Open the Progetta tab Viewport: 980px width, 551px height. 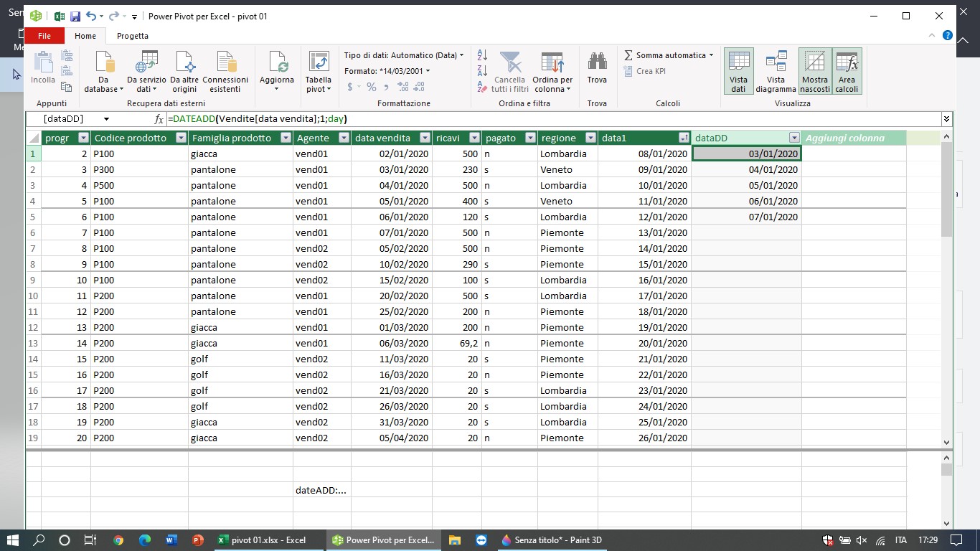(x=133, y=36)
